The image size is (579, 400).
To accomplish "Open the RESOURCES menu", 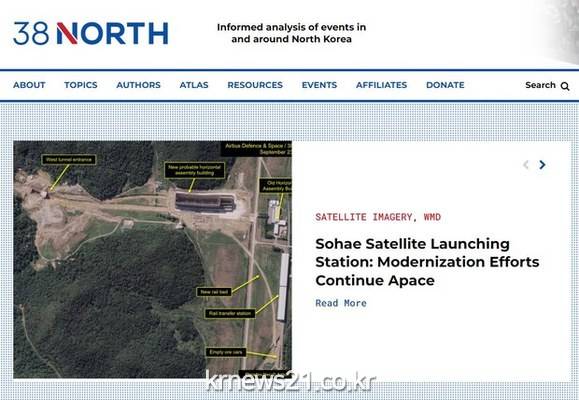I will pos(255,85).
